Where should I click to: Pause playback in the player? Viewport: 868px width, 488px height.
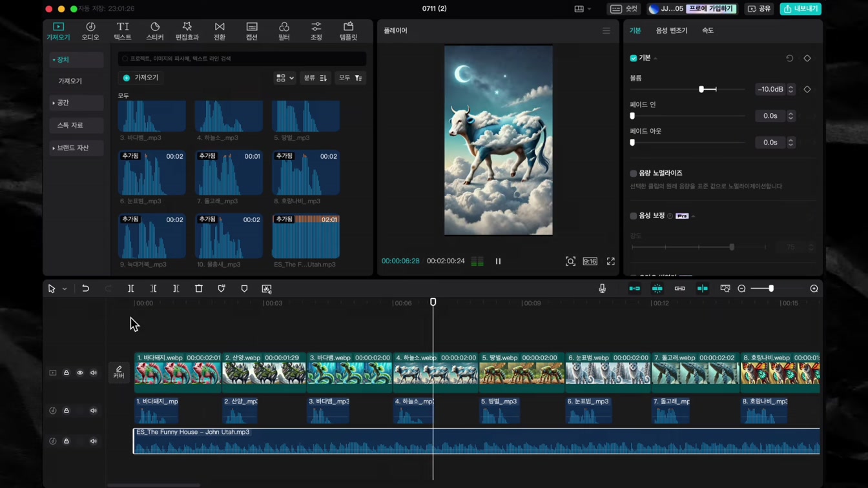pyautogui.click(x=498, y=261)
